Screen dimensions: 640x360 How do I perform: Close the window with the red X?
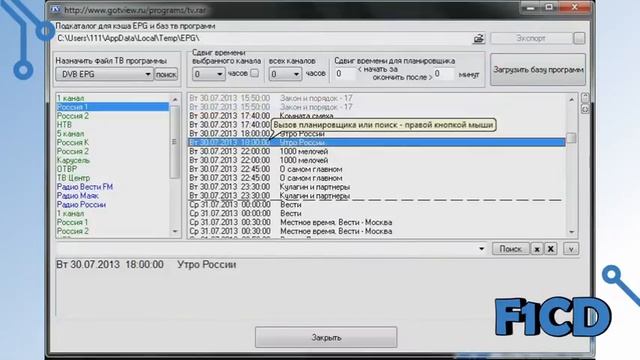(x=575, y=7)
